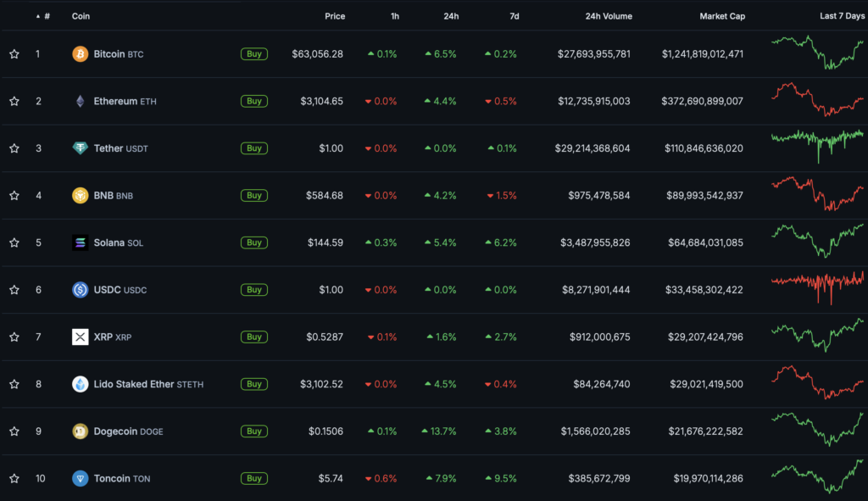Toggle the star next to Solana
The height and width of the screenshot is (501, 868).
point(14,242)
